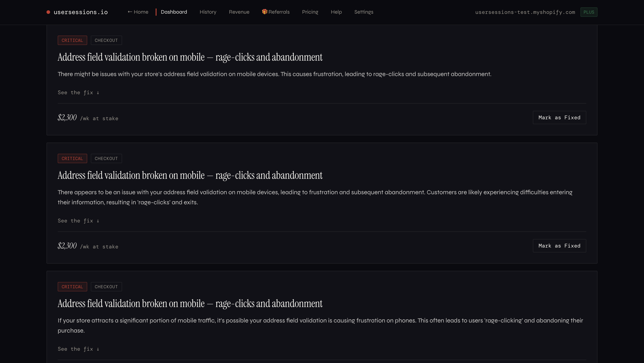This screenshot has width=644, height=363.
Task: Click the usersessions.io logo
Action: tap(77, 12)
